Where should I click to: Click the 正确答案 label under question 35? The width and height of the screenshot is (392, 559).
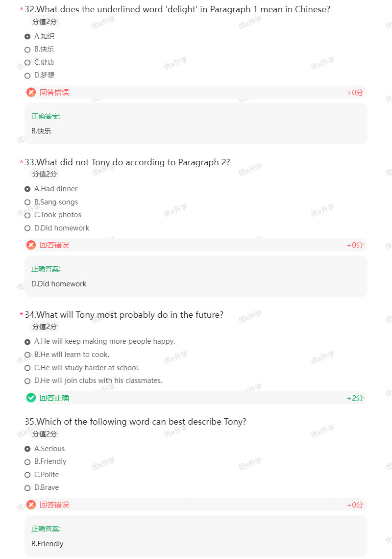[x=46, y=529]
